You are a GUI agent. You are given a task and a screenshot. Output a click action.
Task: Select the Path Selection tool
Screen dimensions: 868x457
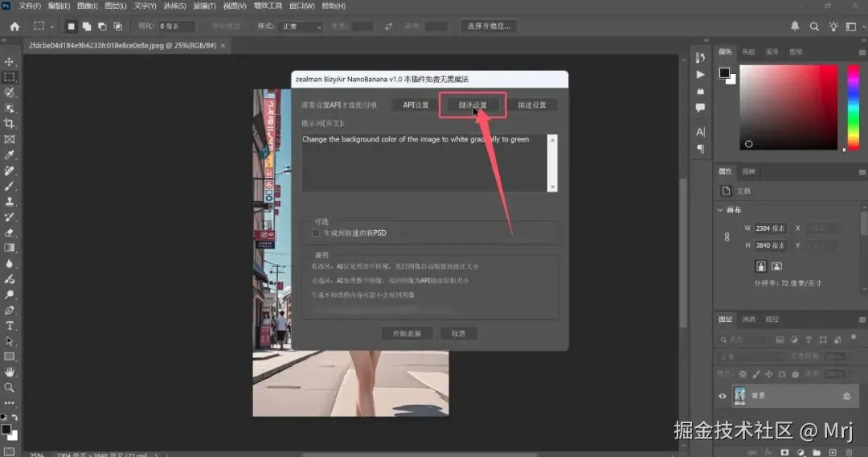pyautogui.click(x=10, y=341)
